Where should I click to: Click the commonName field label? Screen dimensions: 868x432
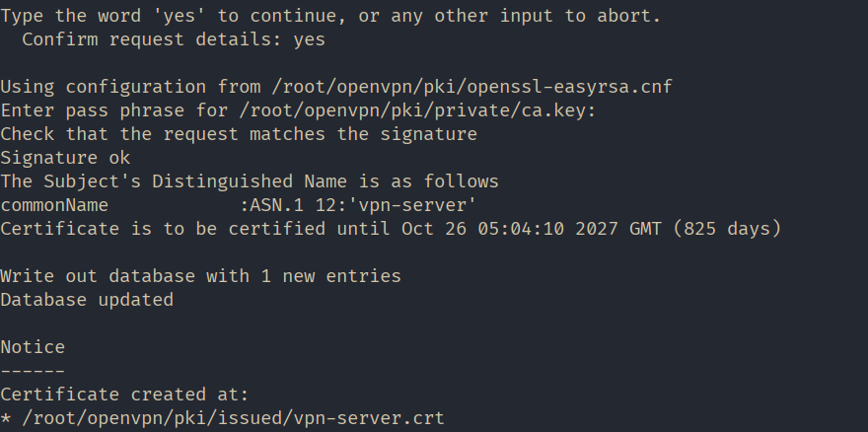54,205
